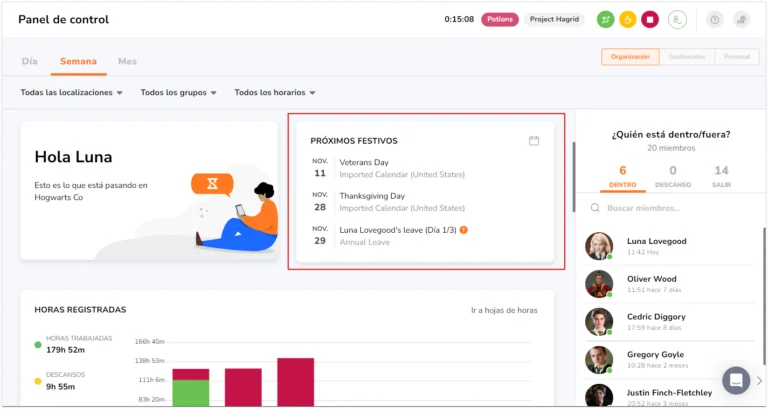Select the Gestionados view button
Image resolution: width=768 pixels, height=409 pixels.
(687, 57)
